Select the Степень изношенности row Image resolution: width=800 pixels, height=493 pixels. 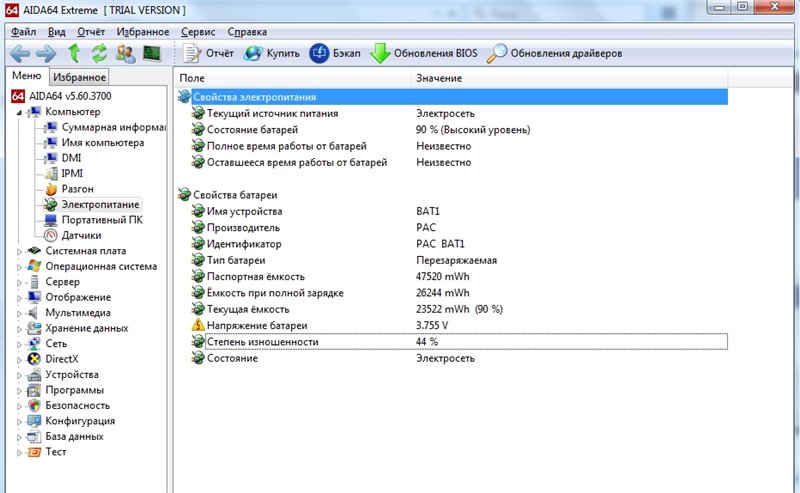point(459,342)
